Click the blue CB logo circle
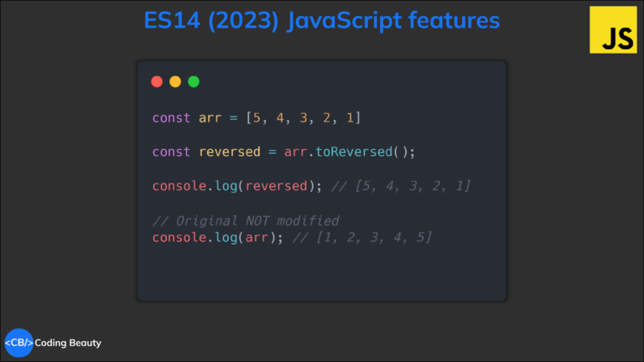This screenshot has height=362, width=644. pyautogui.click(x=19, y=343)
